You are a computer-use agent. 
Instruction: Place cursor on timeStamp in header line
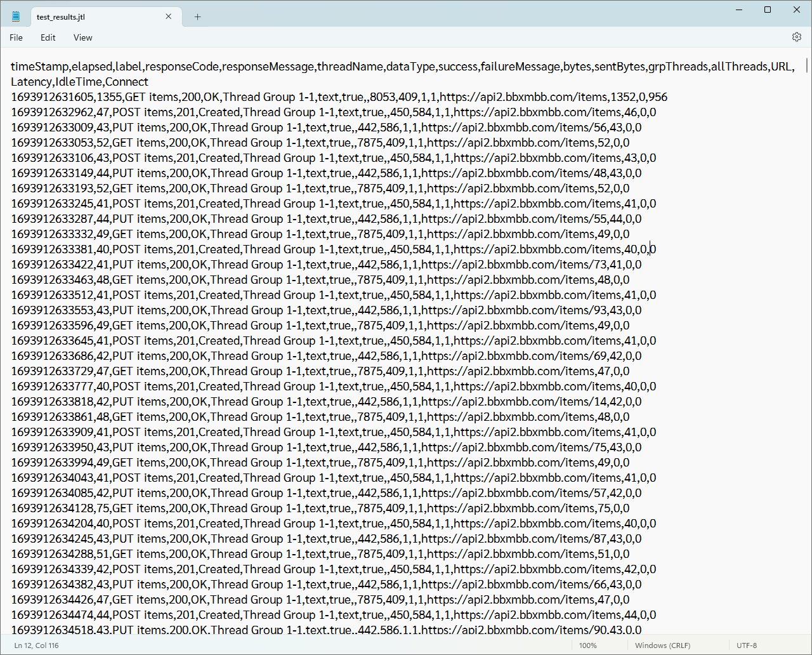pos(39,67)
